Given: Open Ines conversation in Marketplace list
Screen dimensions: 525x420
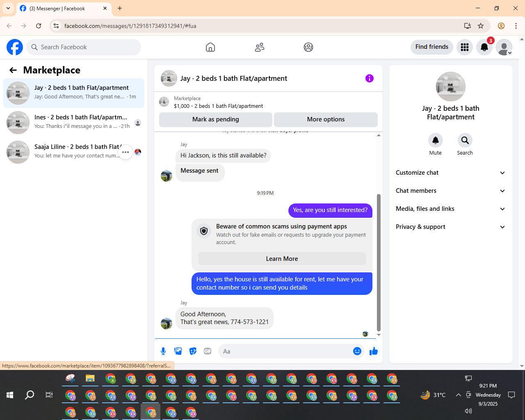Looking at the screenshot, I should click(74, 123).
